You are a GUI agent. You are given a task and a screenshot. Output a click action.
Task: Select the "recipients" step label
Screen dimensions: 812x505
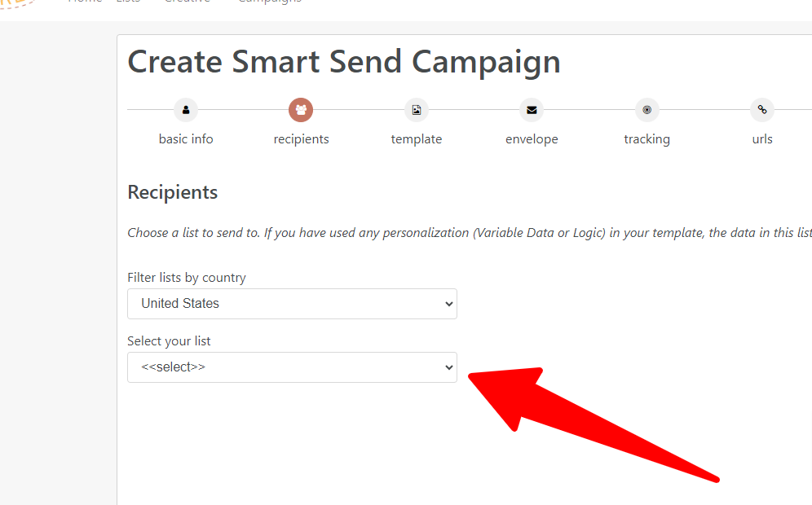click(x=301, y=139)
